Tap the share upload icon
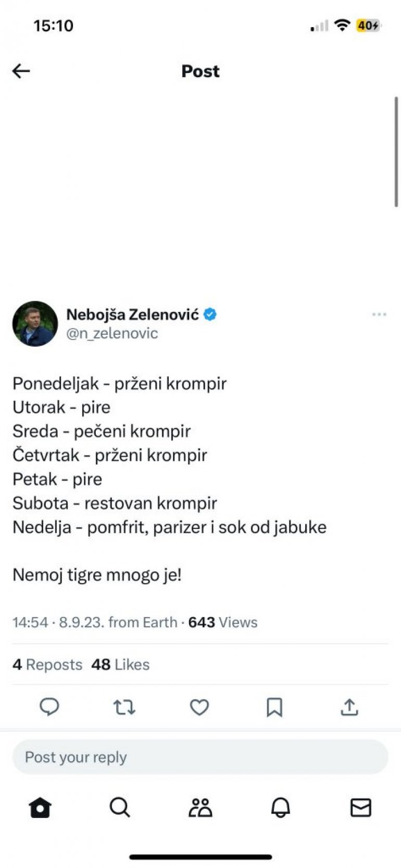Screen dimensions: 401x868 coord(349,707)
